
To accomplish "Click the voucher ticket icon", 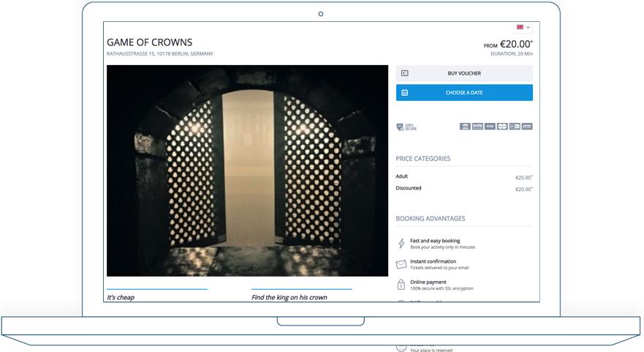I will pyautogui.click(x=404, y=73).
